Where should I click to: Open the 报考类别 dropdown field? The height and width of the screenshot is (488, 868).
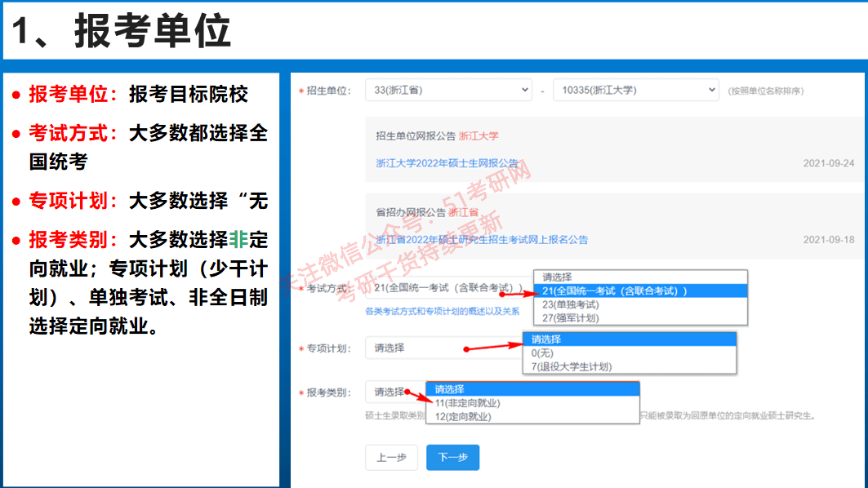pos(395,393)
